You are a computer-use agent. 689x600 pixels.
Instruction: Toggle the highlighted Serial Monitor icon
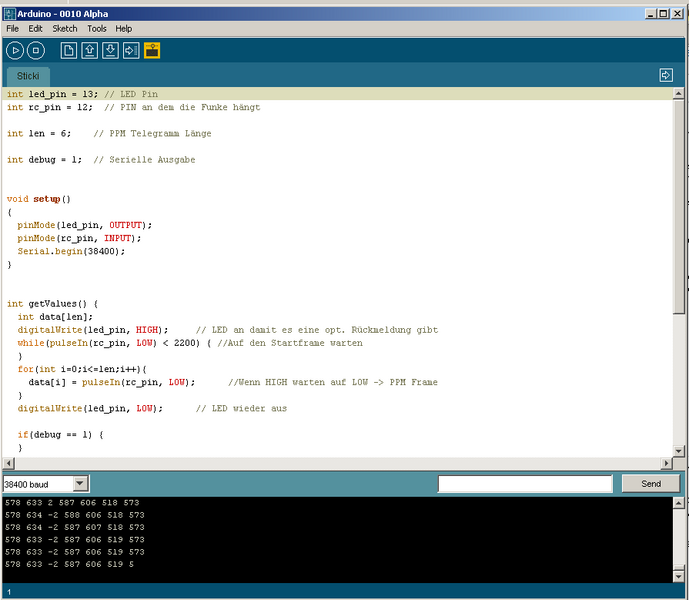click(152, 50)
